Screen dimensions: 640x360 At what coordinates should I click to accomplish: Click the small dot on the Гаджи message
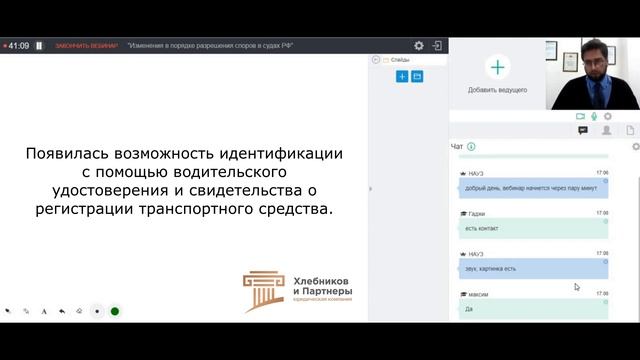(x=605, y=221)
